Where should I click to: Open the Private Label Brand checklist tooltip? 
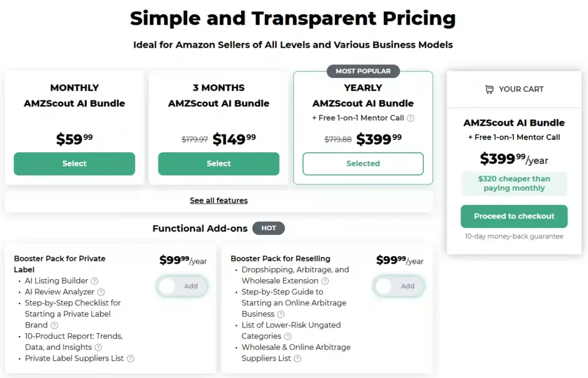tap(54, 325)
